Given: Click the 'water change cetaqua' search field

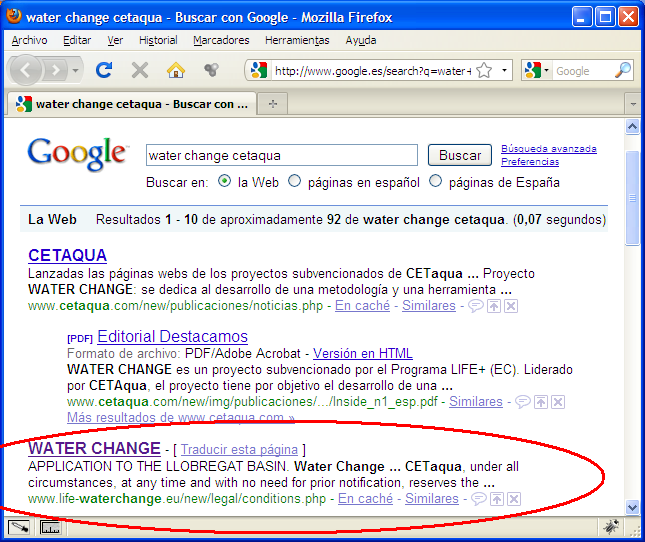Looking at the screenshot, I should [x=282, y=155].
